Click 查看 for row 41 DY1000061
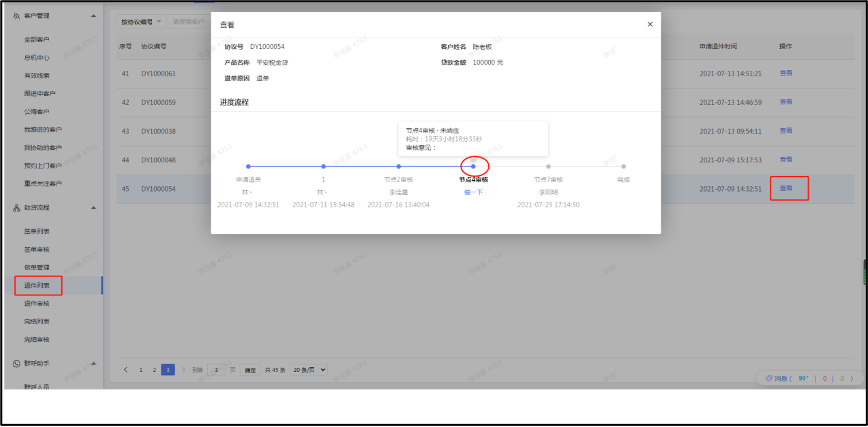This screenshot has width=868, height=427. 786,73
